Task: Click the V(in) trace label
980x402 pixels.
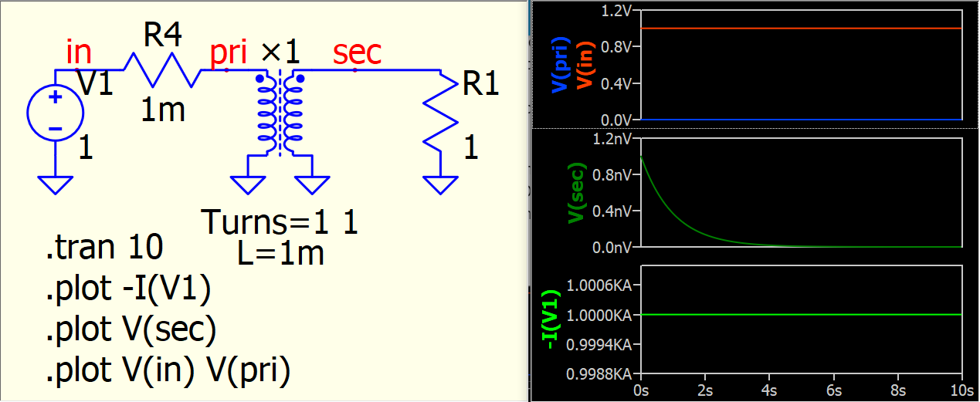Action: pyautogui.click(x=585, y=65)
